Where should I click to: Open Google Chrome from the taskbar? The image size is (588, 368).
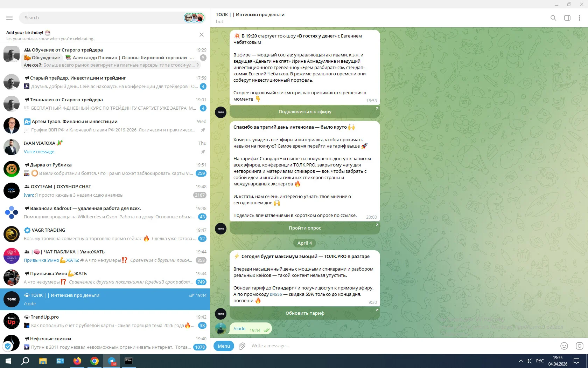pos(94,361)
